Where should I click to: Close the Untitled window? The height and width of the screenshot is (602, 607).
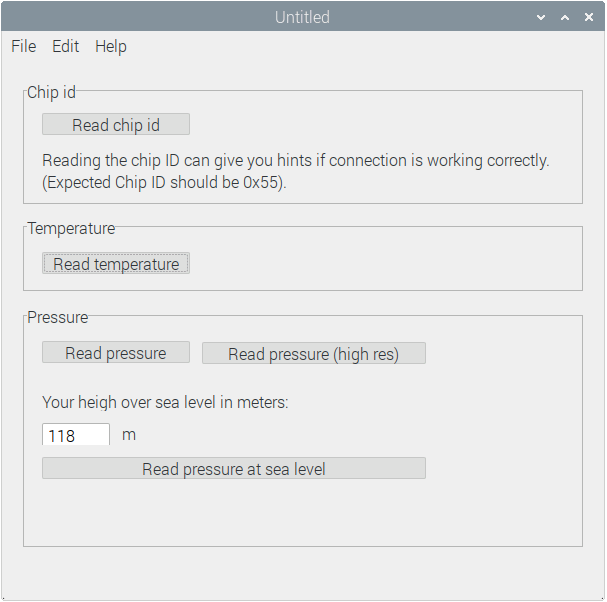pyautogui.click(x=589, y=17)
